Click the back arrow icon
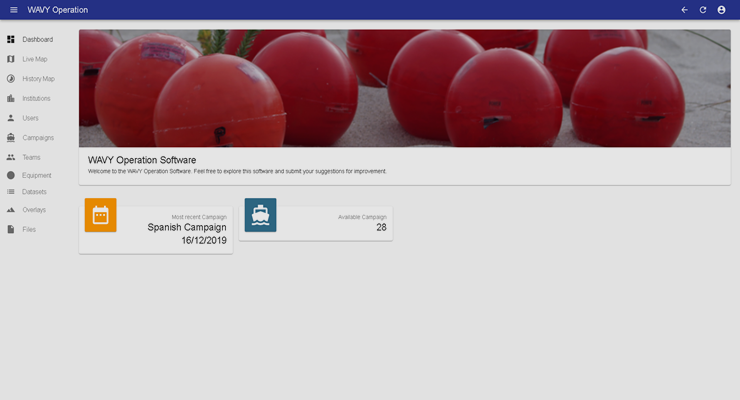The width and height of the screenshot is (740, 400). coord(684,10)
